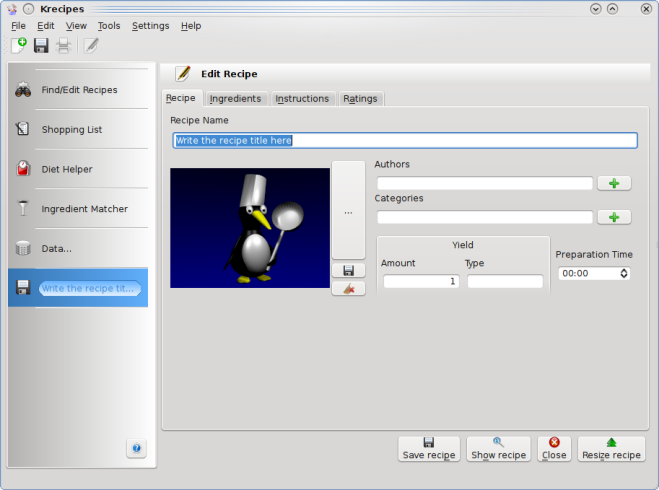Open the Tools menu

click(109, 26)
